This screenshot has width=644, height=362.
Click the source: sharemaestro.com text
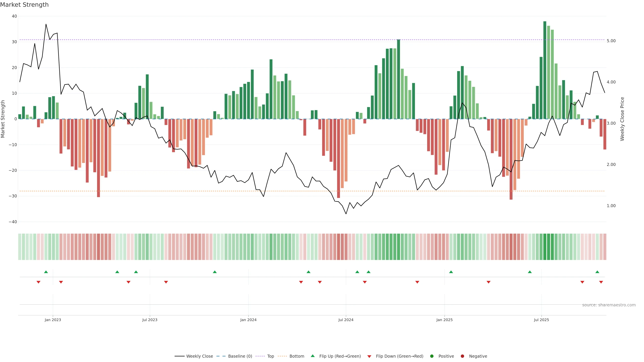click(609, 305)
